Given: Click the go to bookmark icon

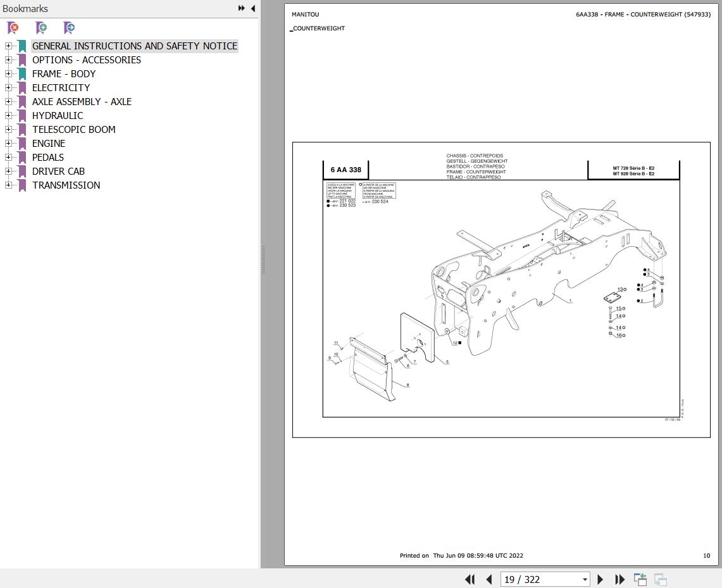Looking at the screenshot, I should point(68,28).
